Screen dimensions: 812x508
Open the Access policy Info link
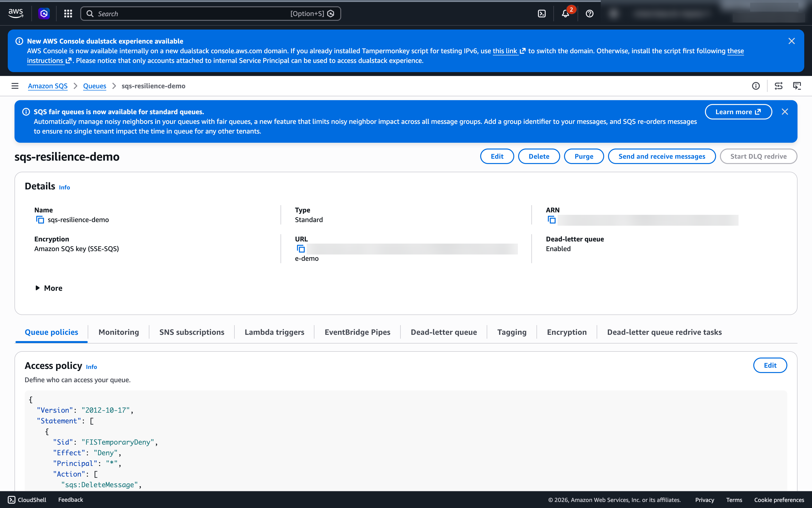(91, 367)
